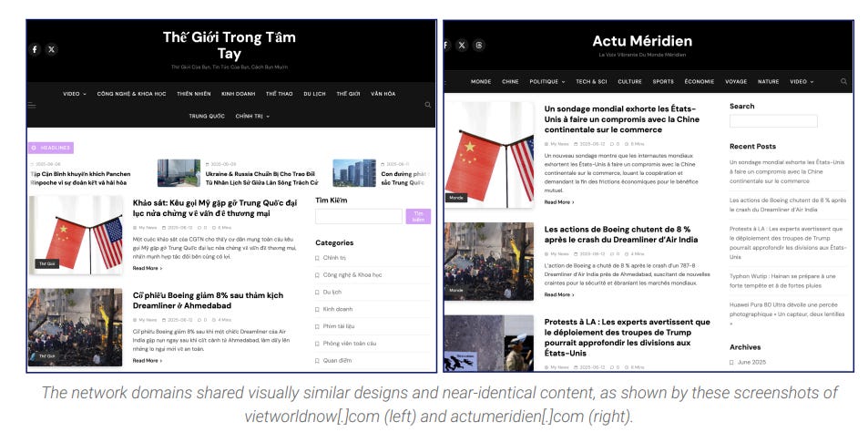Open CULTURE menu item
This screenshot has height=432, width=868.
629,81
